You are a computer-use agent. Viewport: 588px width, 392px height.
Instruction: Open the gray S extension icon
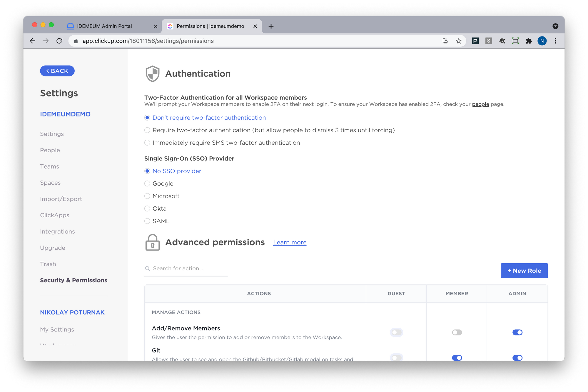tap(489, 41)
